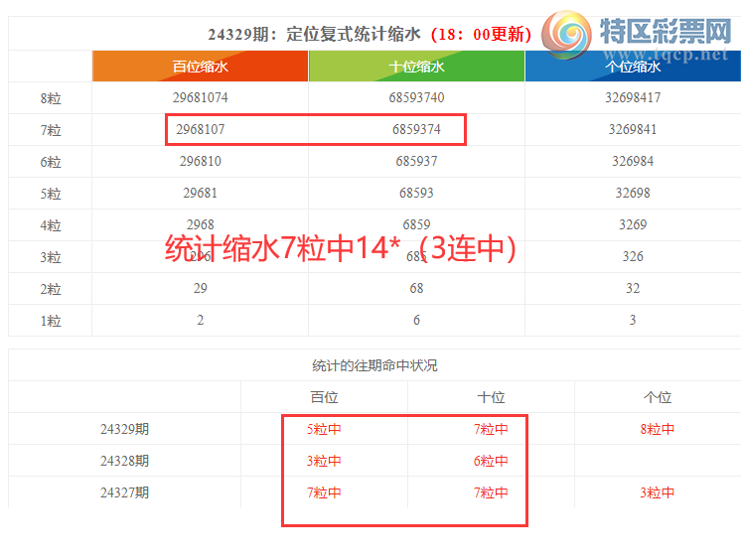Screen dimensions: 741x560
Task: Click 24329期 个位 8粒中 result
Action: click(658, 429)
